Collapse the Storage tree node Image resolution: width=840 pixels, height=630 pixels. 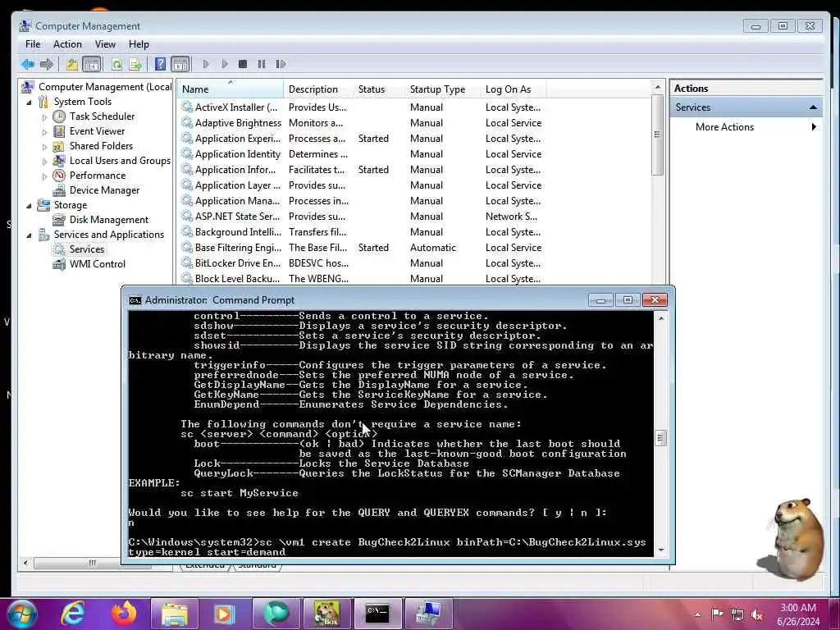tap(29, 205)
